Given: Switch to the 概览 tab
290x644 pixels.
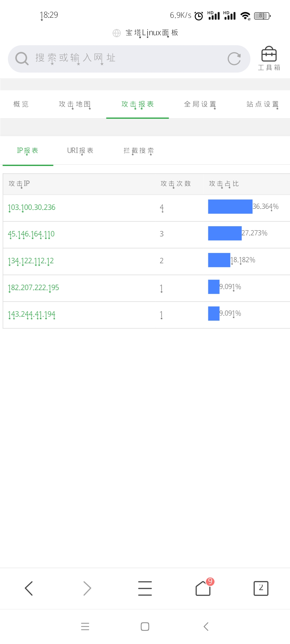Looking at the screenshot, I should (x=21, y=104).
